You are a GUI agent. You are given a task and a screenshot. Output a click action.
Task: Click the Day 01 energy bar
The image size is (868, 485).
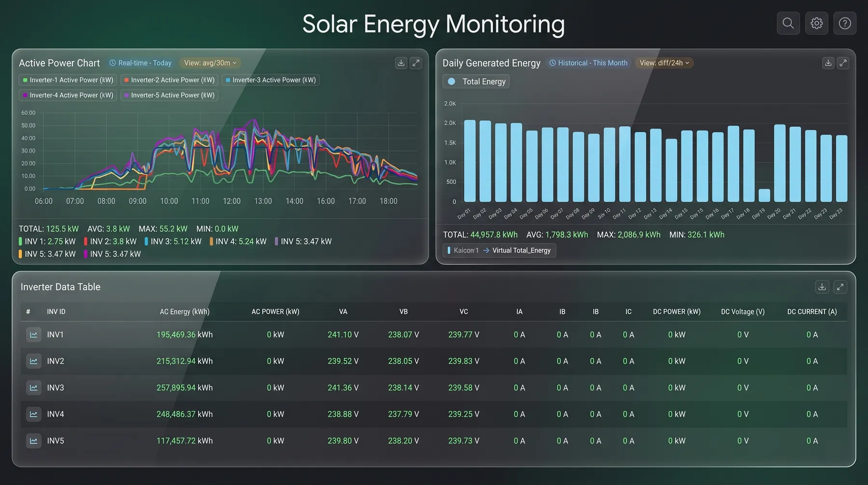click(x=470, y=161)
